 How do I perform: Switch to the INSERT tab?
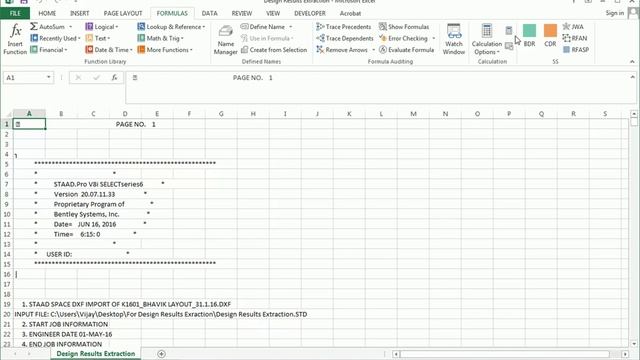pyautogui.click(x=80, y=13)
